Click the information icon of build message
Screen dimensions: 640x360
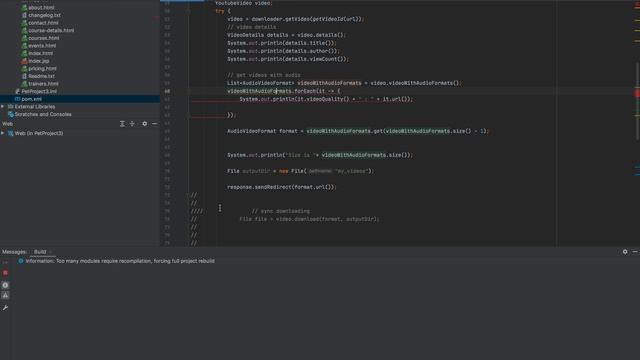click(21, 261)
